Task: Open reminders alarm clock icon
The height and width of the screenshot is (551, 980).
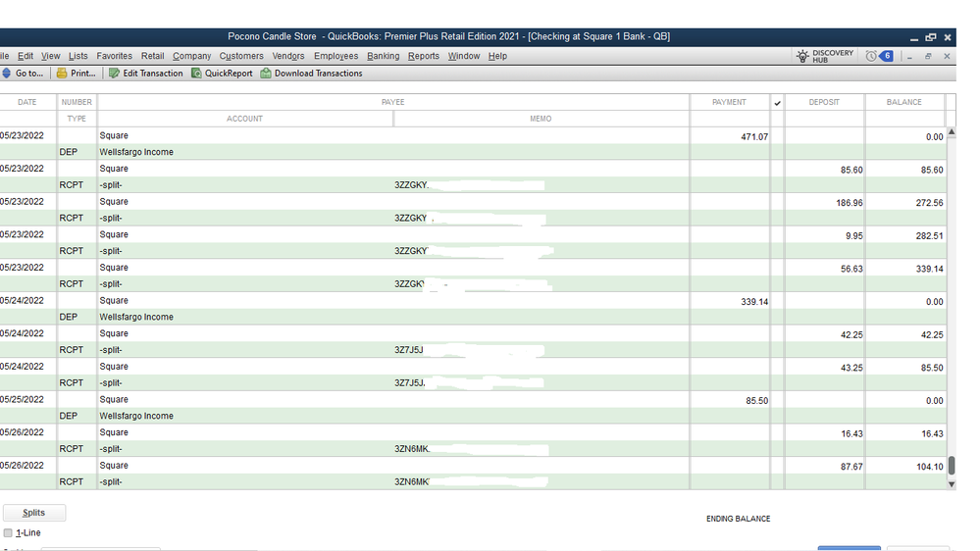Action: pyautogui.click(x=871, y=56)
